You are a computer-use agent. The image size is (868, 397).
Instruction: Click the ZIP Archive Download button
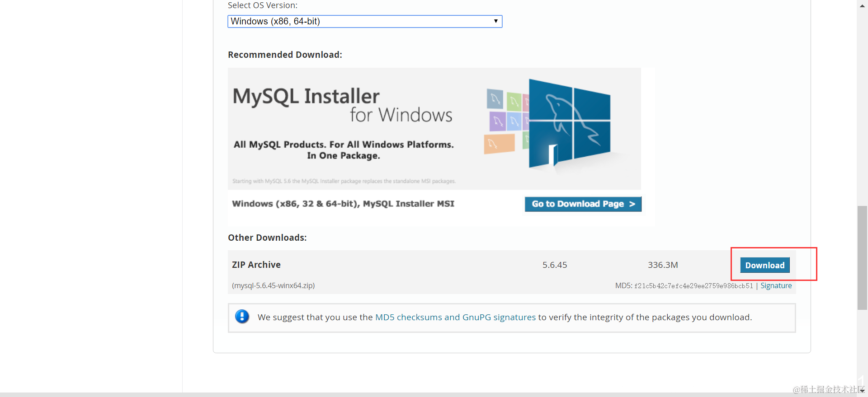765,265
